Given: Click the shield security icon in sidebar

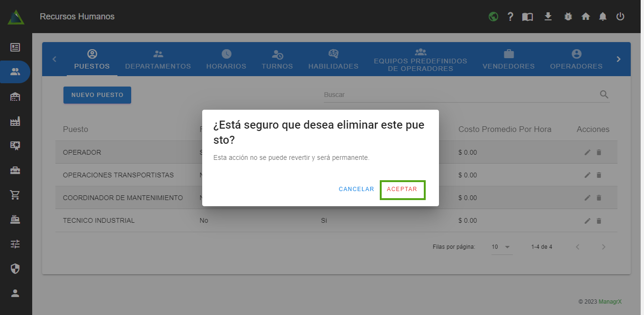Looking at the screenshot, I should (x=15, y=269).
